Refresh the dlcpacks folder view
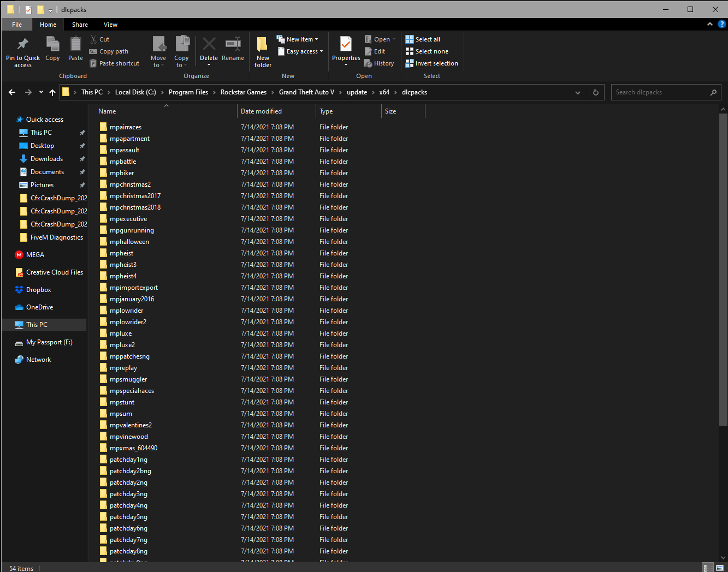This screenshot has height=572, width=728. click(x=595, y=92)
